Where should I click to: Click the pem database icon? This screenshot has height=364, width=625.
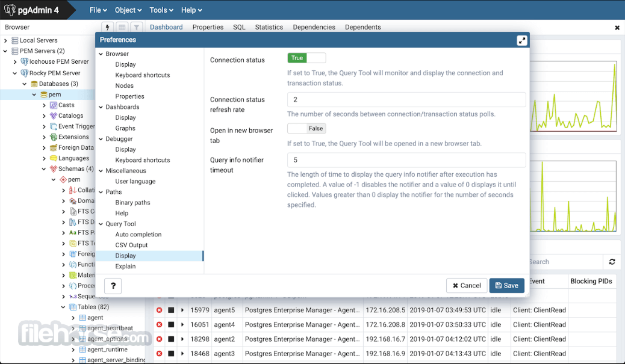point(44,94)
